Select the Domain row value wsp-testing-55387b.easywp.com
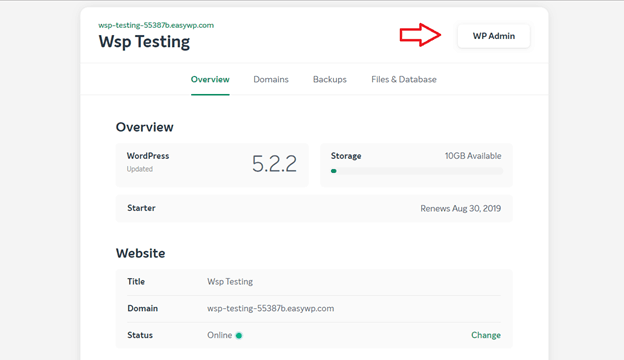 [271, 308]
